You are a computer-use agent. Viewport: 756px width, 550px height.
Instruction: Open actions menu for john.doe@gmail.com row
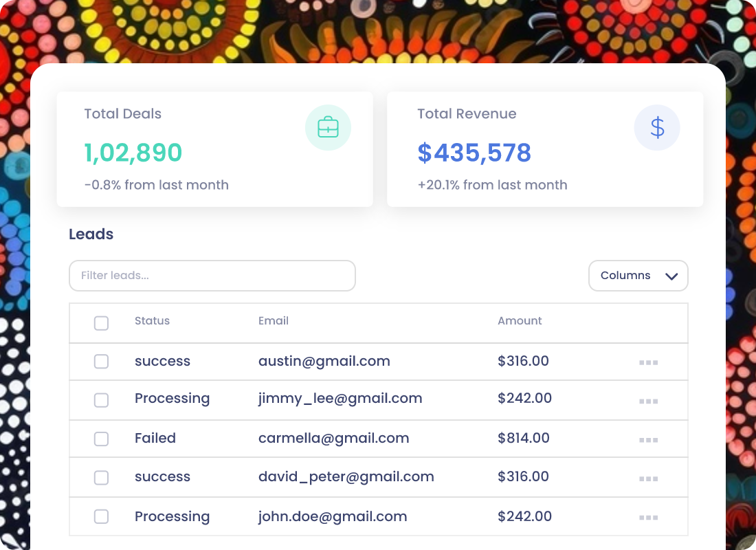(648, 517)
